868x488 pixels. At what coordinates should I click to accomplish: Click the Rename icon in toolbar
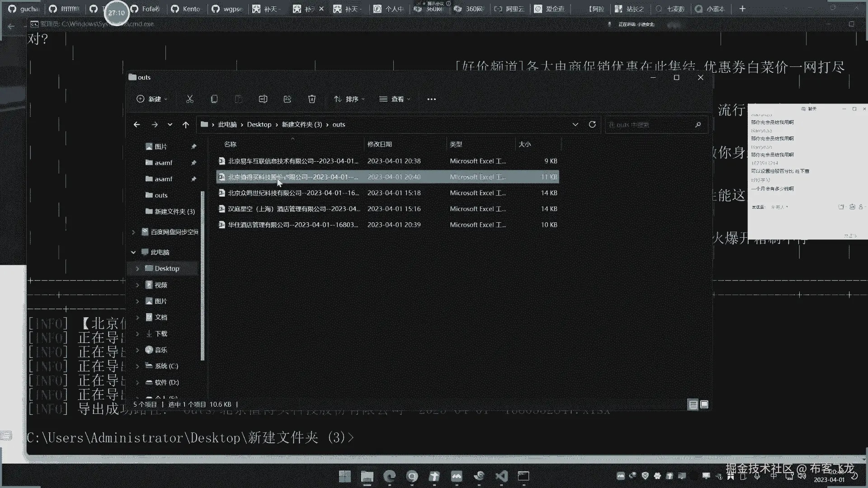(263, 99)
